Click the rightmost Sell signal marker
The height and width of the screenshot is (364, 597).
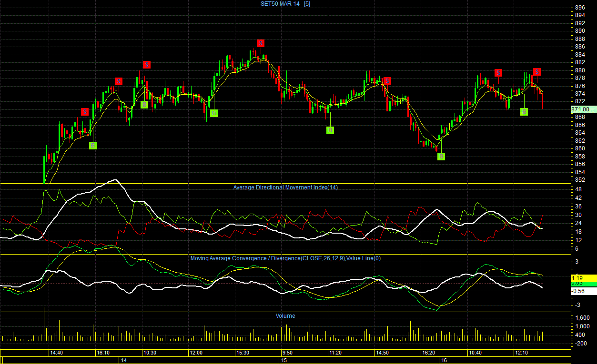[537, 72]
